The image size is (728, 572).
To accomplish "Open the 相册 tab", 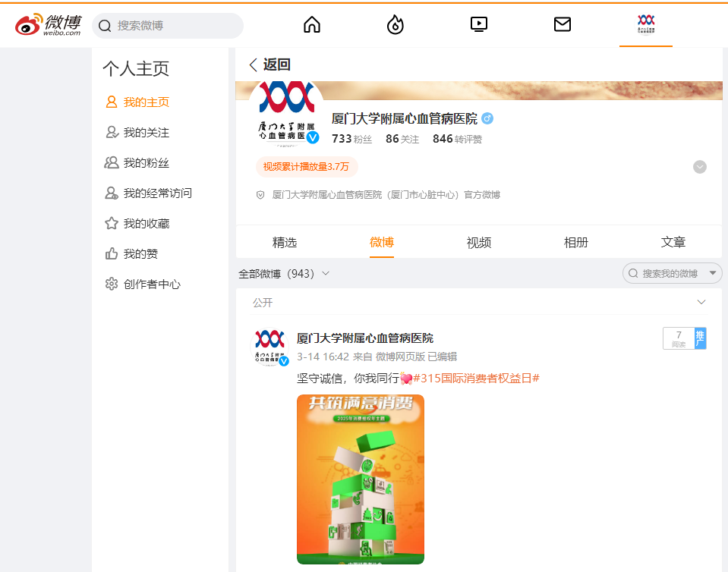I will (576, 242).
